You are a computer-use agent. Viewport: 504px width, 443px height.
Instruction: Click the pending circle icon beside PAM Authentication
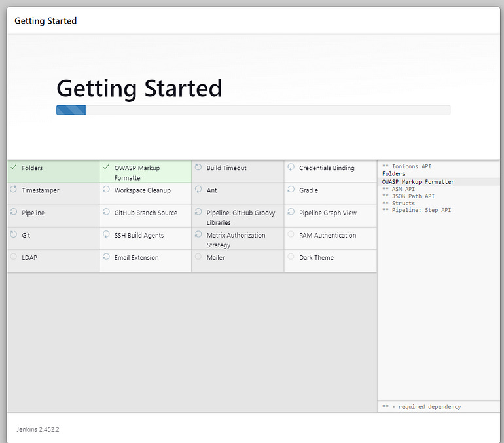291,234
